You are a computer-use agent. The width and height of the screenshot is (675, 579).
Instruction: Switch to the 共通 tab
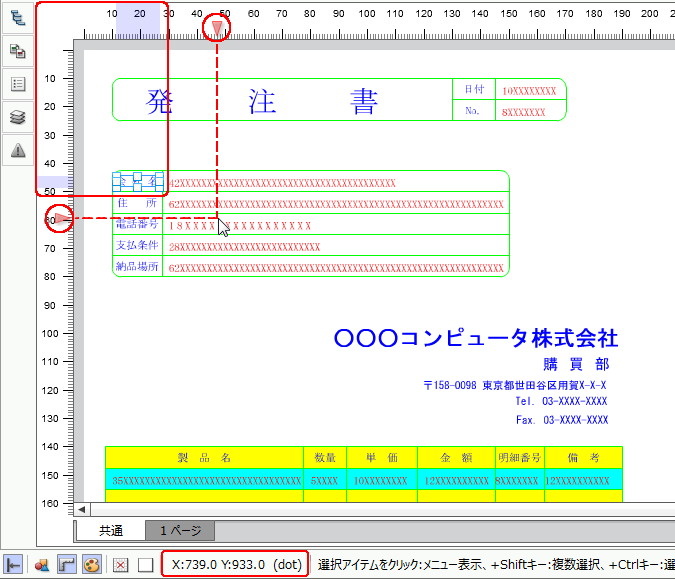(x=111, y=530)
